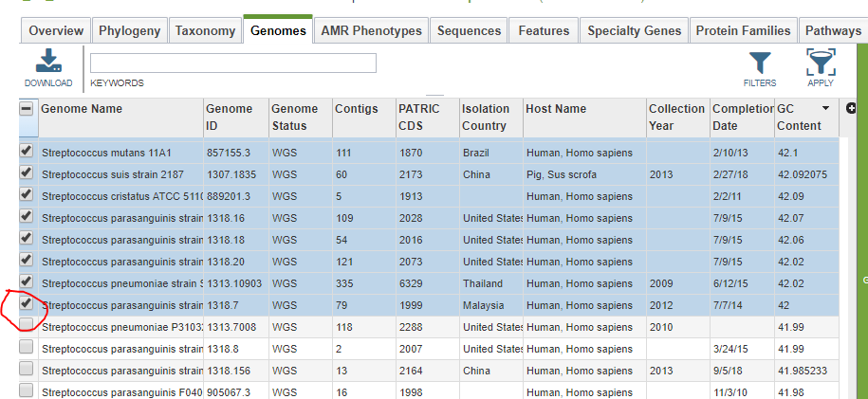This screenshot has width=868, height=399.
Task: Click the Download icon
Action: coord(48,62)
